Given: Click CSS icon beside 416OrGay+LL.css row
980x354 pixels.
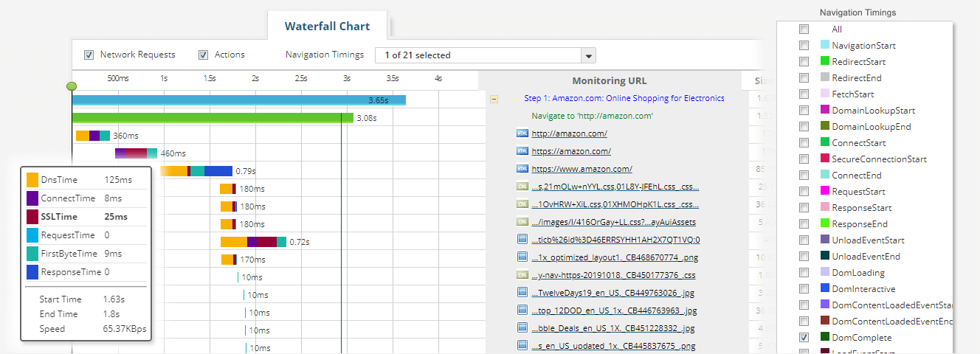Looking at the screenshot, I should 522,222.
